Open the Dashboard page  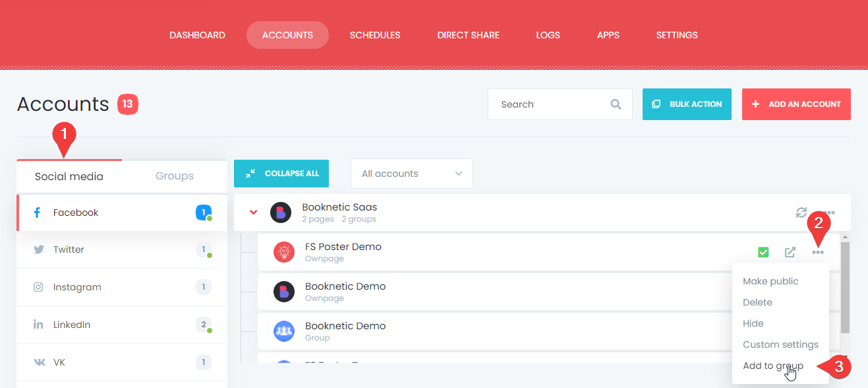[x=197, y=35]
